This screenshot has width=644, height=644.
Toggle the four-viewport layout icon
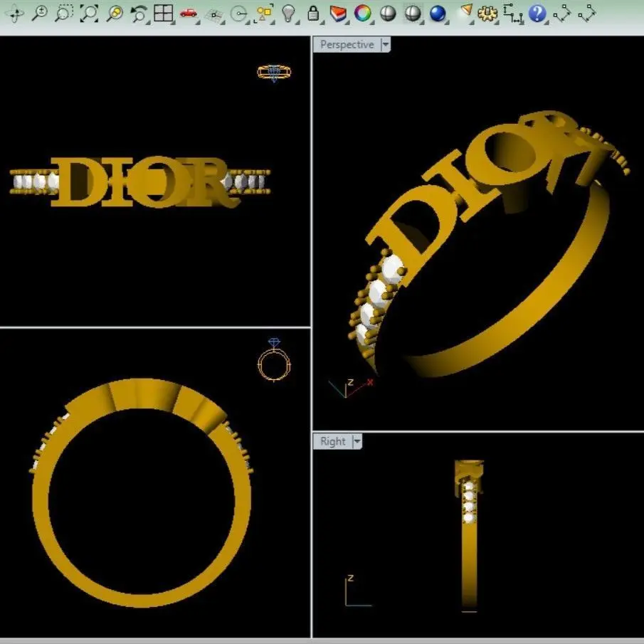click(163, 13)
